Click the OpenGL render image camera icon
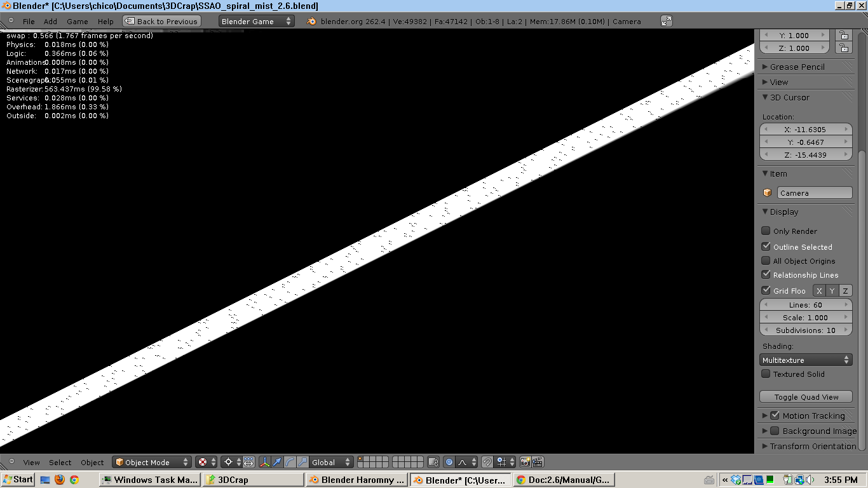This screenshot has width=868, height=488. [525, 462]
